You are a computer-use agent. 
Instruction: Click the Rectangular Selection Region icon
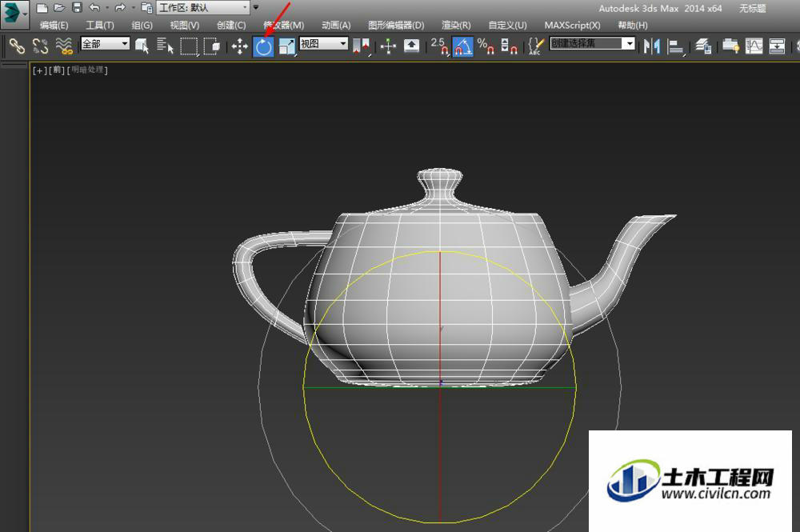(189, 46)
